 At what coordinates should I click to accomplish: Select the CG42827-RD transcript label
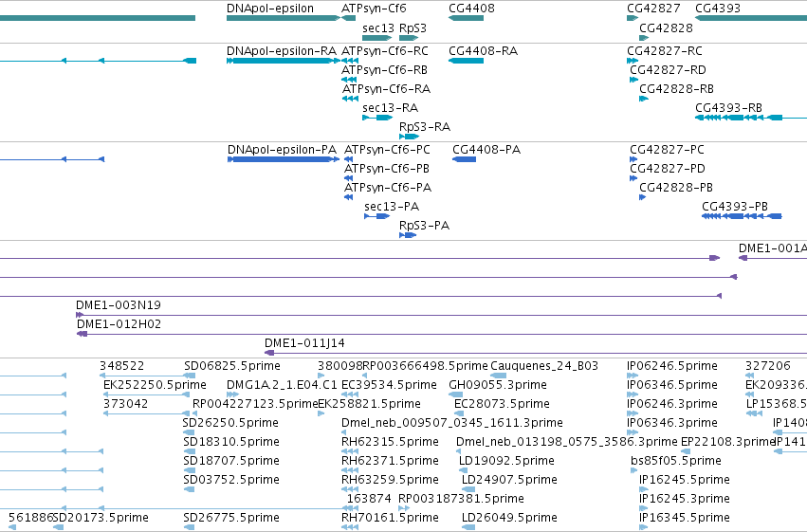point(668,70)
